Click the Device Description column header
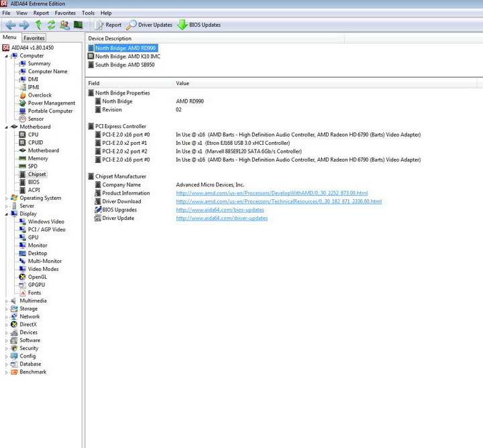 (x=215, y=38)
